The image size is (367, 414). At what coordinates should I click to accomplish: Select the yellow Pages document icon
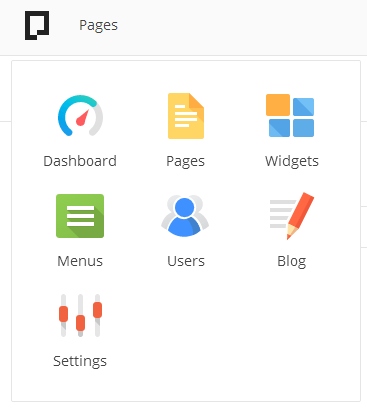[186, 116]
